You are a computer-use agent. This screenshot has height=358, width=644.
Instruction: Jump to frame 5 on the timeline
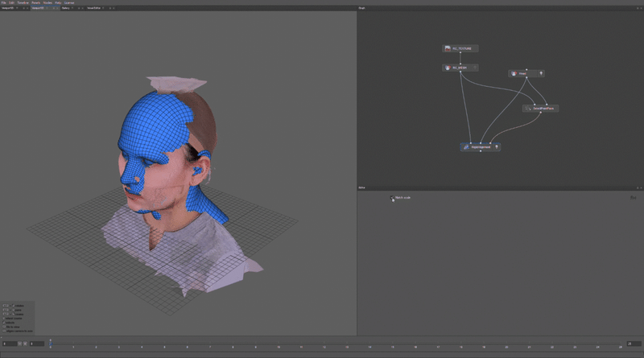tap(164, 346)
